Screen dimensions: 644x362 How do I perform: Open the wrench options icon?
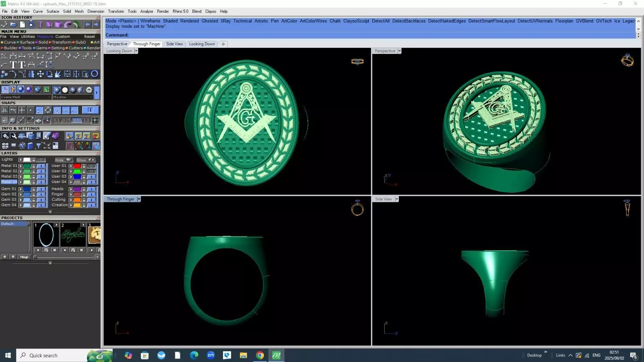click(14, 136)
